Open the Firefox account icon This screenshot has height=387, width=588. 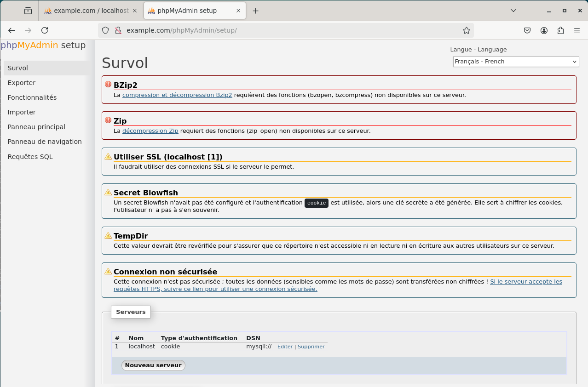click(544, 30)
